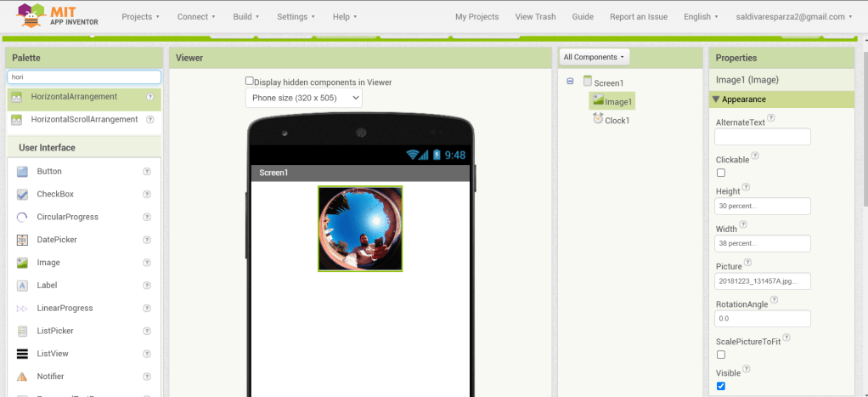Select the Button component icon in Palette

click(22, 172)
